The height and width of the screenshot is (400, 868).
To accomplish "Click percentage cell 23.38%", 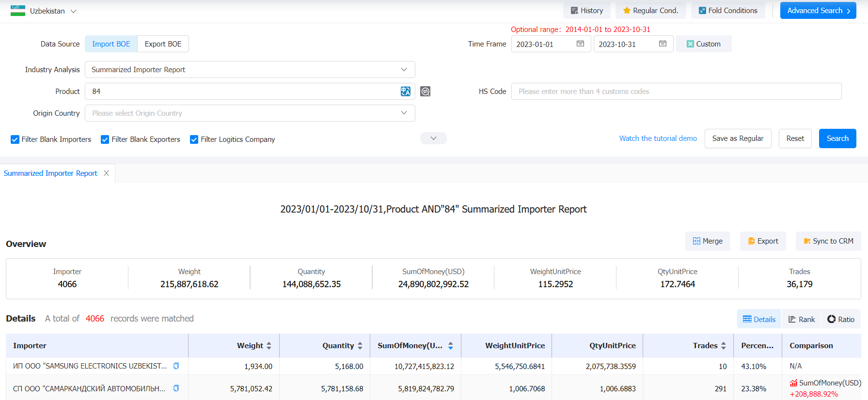I will coord(754,389).
